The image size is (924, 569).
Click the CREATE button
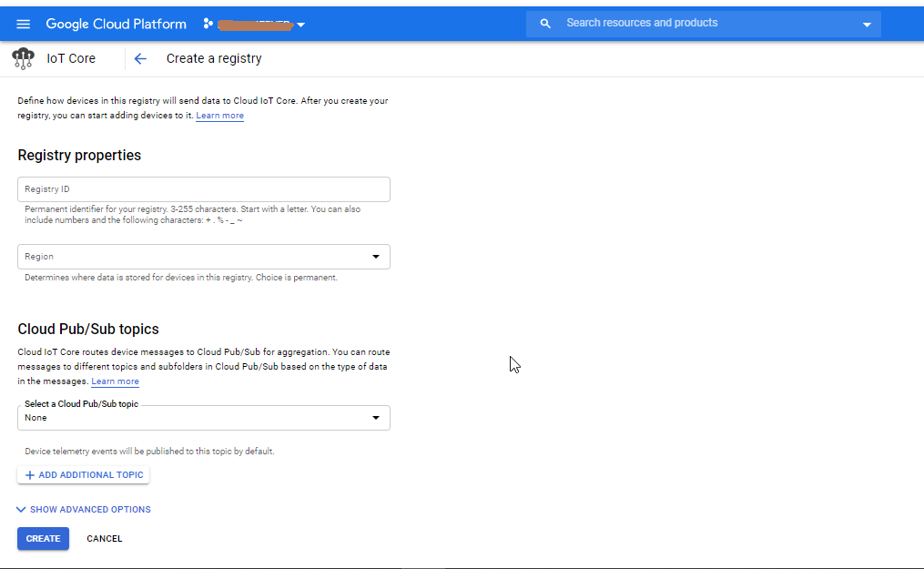pyautogui.click(x=42, y=538)
